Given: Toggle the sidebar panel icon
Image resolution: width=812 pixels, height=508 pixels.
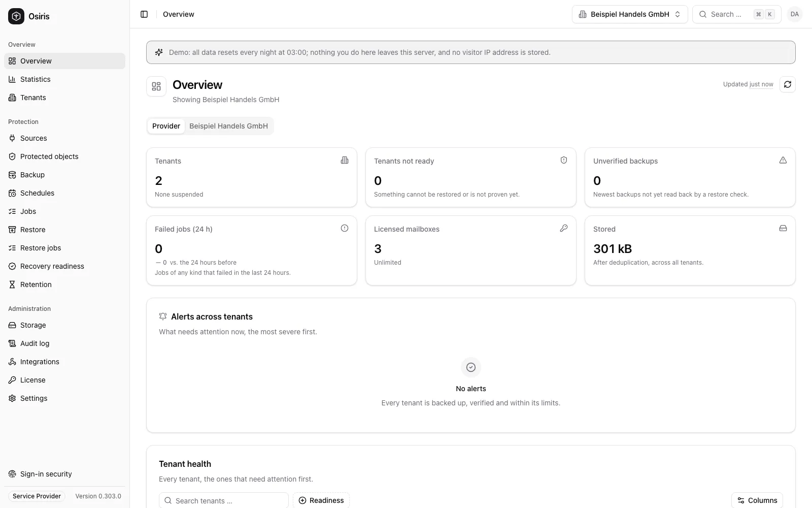Looking at the screenshot, I should pos(144,14).
